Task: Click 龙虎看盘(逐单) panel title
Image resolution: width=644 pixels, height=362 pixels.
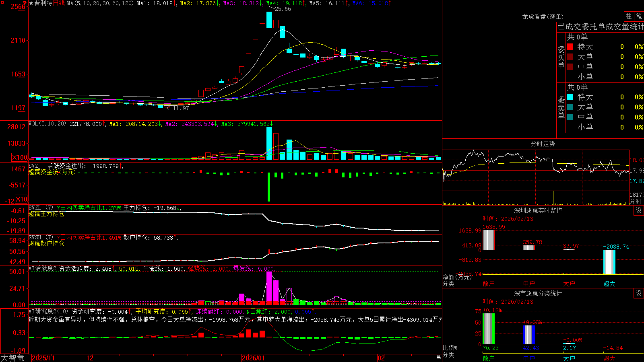Action: click(x=543, y=16)
